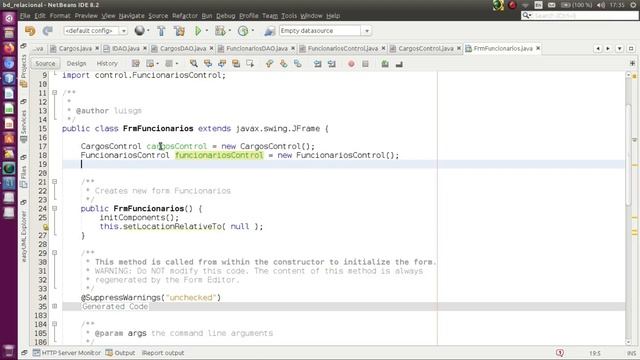Switch to FuncionariosControl.java tab
Image resolution: width=640 pixels, height=360 pixels.
[x=342, y=49]
